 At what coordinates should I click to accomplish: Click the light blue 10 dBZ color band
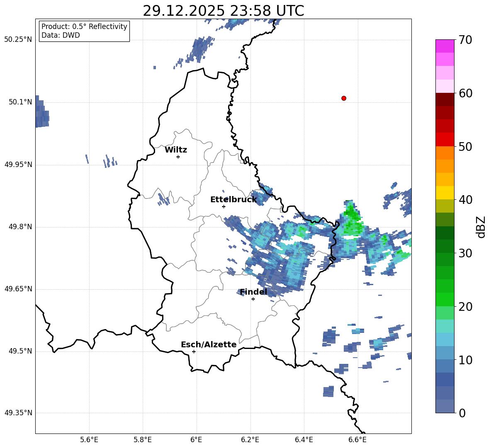[445, 353]
